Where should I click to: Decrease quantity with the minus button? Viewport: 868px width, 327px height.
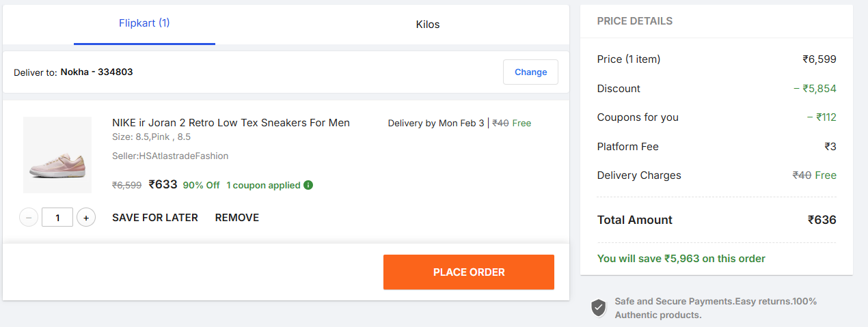[29, 218]
